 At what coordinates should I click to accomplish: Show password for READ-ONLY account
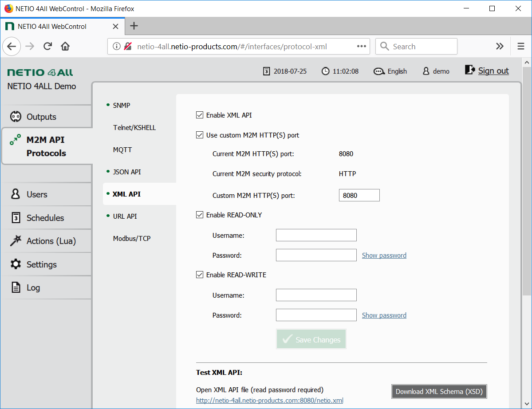[x=384, y=256]
